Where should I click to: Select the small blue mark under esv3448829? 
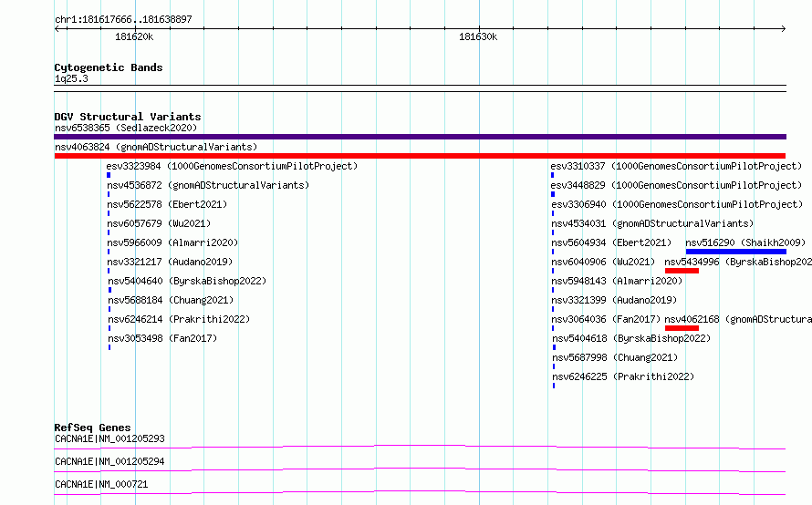pyautogui.click(x=553, y=194)
